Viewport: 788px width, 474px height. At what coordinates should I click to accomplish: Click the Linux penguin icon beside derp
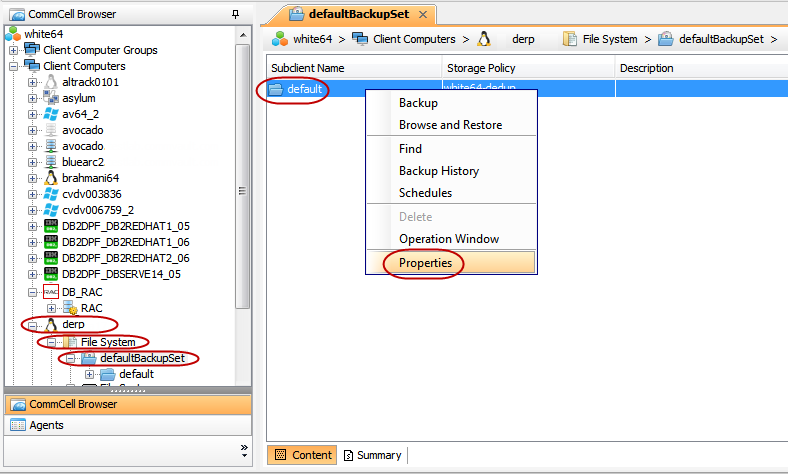tap(50, 324)
